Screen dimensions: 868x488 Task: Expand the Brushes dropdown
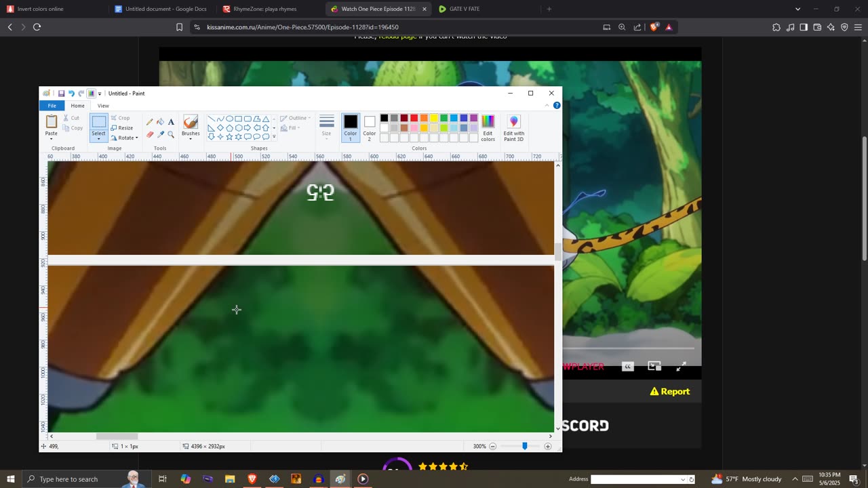tap(191, 139)
